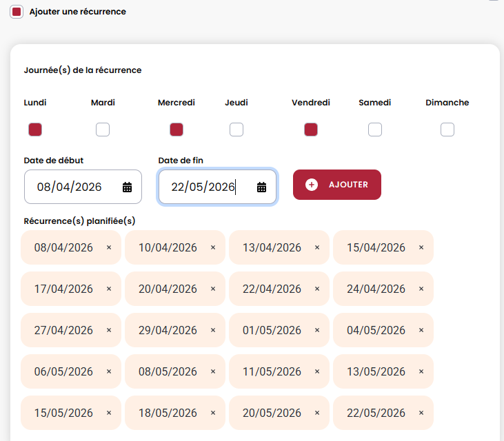Delete the 15/04/2026 recurrence with its ×
The height and width of the screenshot is (441, 504).
coord(421,247)
